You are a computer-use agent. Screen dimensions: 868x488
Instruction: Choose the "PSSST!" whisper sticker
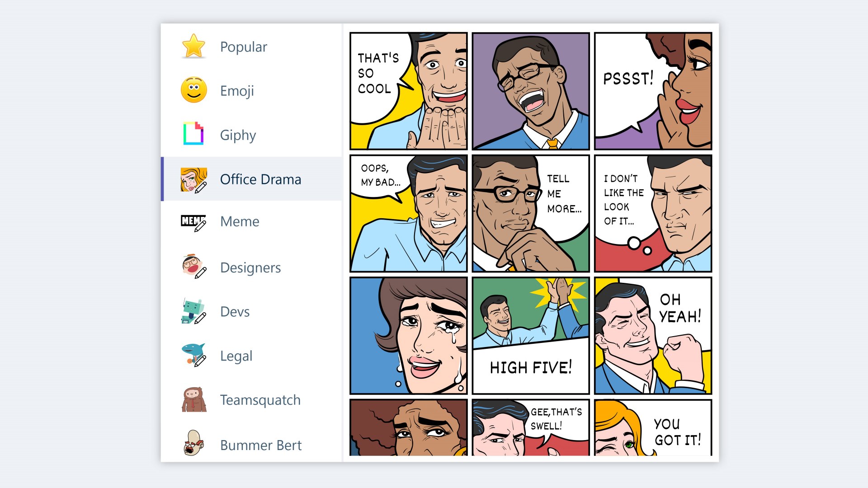tap(653, 91)
